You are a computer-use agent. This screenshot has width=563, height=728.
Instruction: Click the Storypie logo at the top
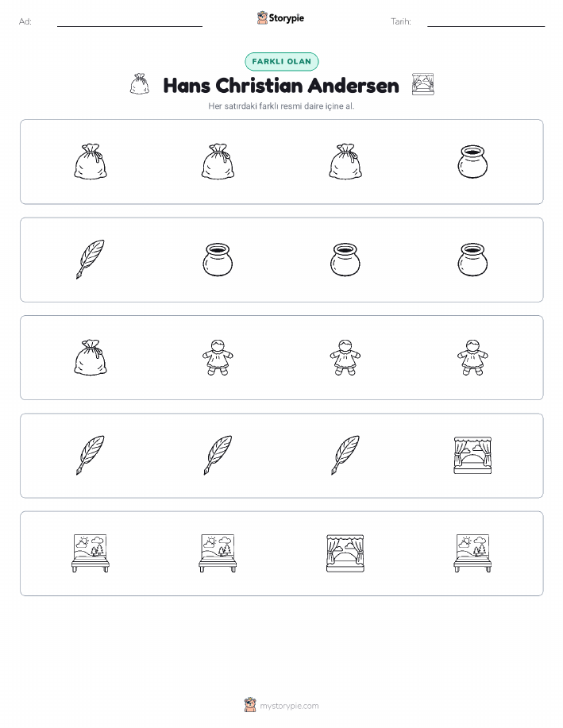point(280,18)
